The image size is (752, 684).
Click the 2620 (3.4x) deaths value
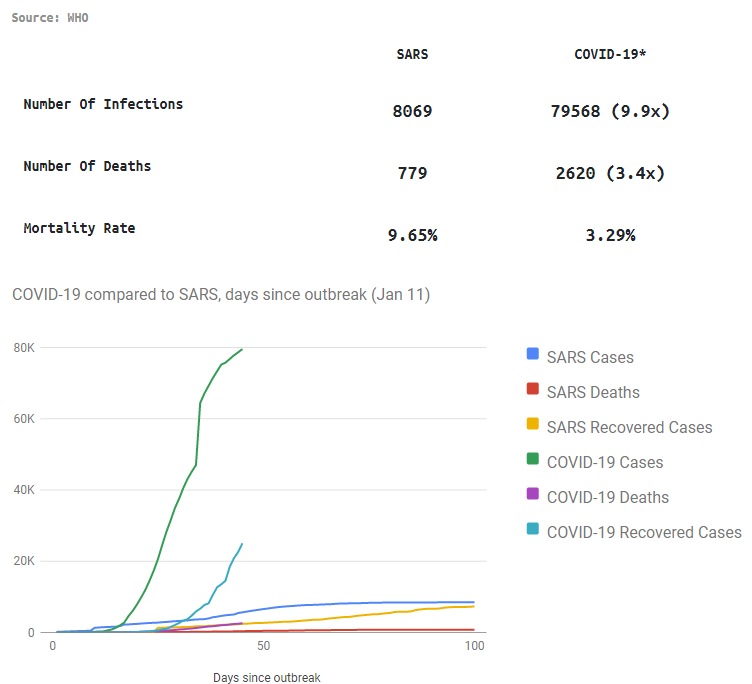point(610,173)
